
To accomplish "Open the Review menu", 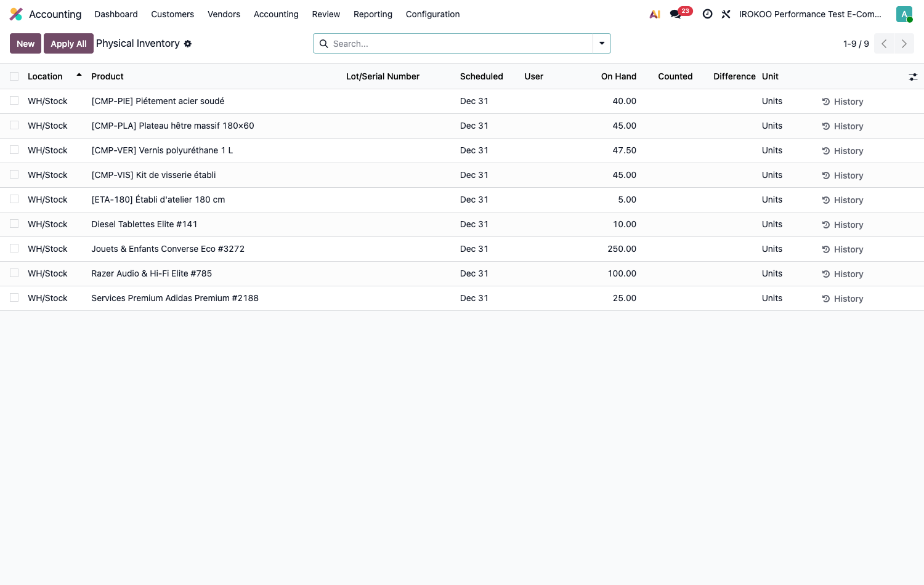I will click(326, 14).
